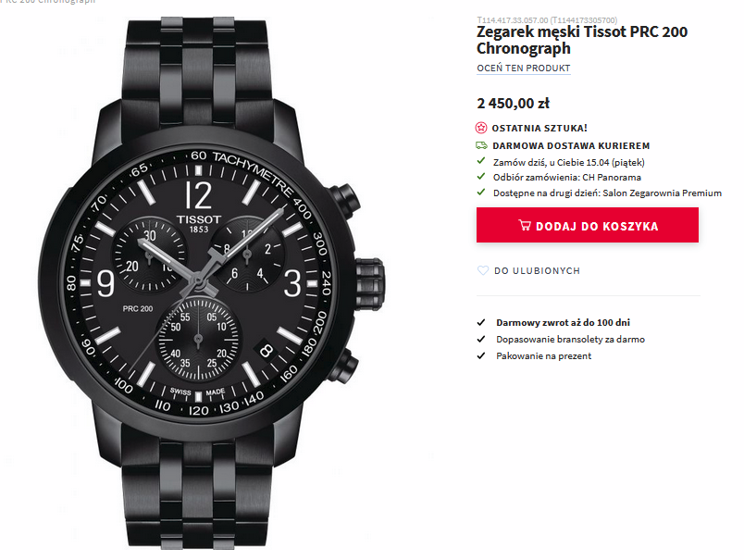Click the checkmark beside Zamów dziś
The width and height of the screenshot is (744, 560).
pyautogui.click(x=480, y=161)
